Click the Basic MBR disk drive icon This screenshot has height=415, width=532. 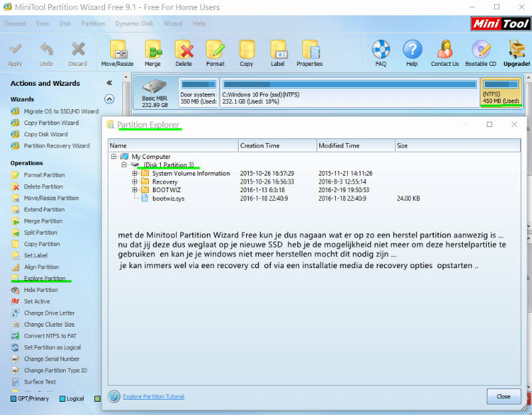[x=154, y=86]
